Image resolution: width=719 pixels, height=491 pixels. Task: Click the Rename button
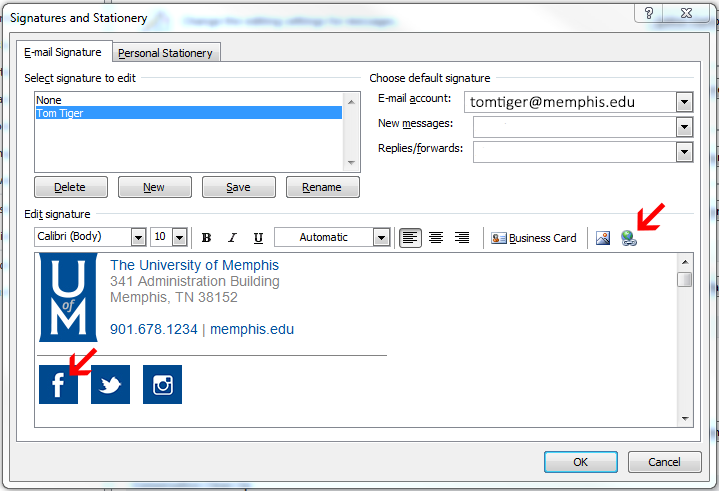tap(322, 187)
